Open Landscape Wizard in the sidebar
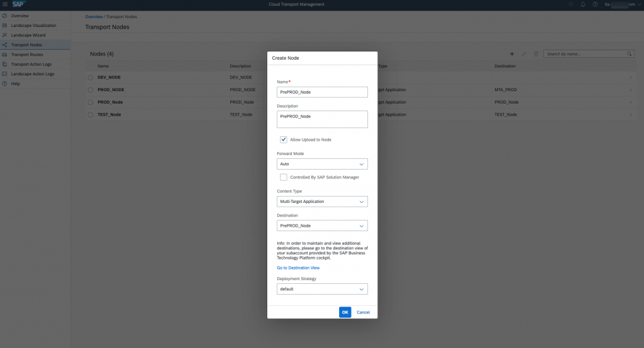The height and width of the screenshot is (348, 644). [28, 35]
